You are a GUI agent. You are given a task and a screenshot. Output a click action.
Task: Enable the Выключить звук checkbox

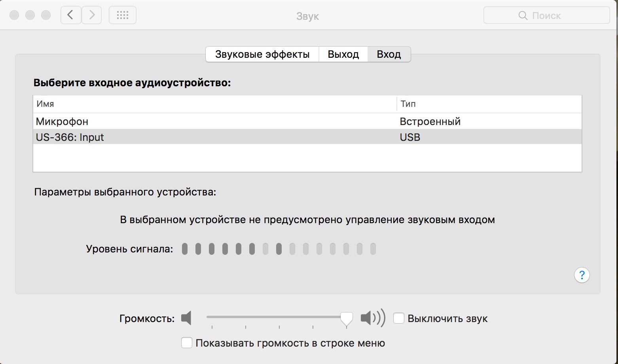pyautogui.click(x=399, y=318)
